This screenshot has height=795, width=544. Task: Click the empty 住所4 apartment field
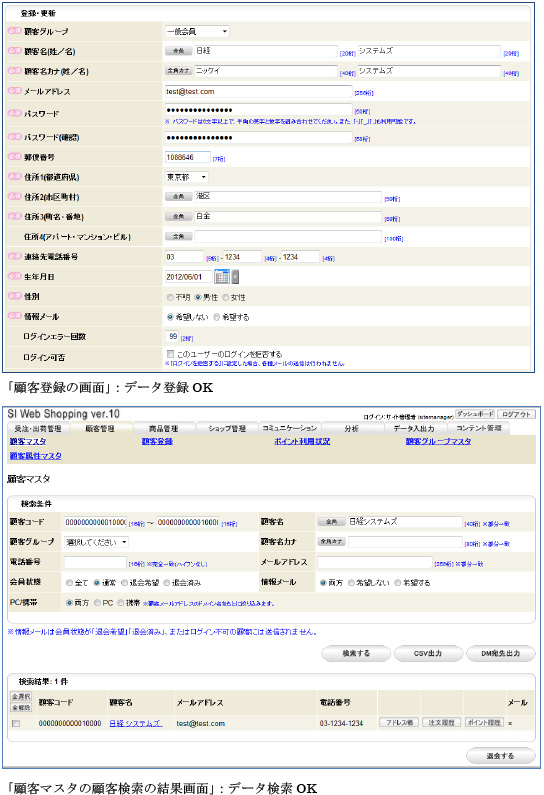pos(288,237)
